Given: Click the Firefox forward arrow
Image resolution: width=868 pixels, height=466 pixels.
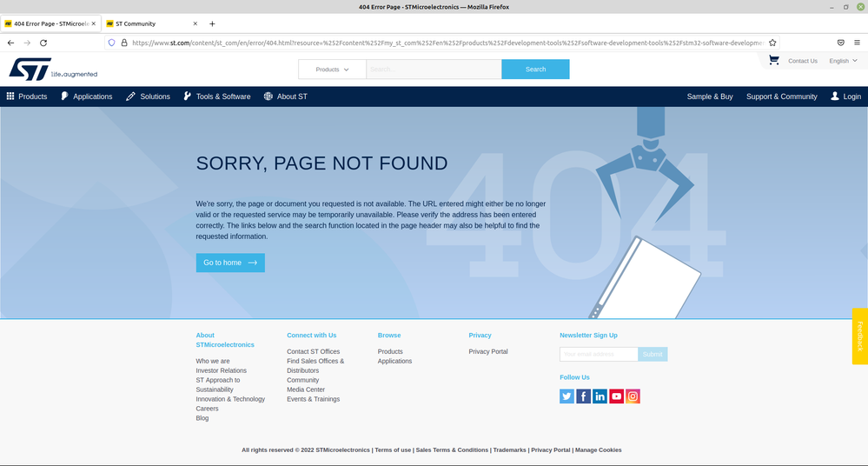Looking at the screenshot, I should pyautogui.click(x=27, y=43).
